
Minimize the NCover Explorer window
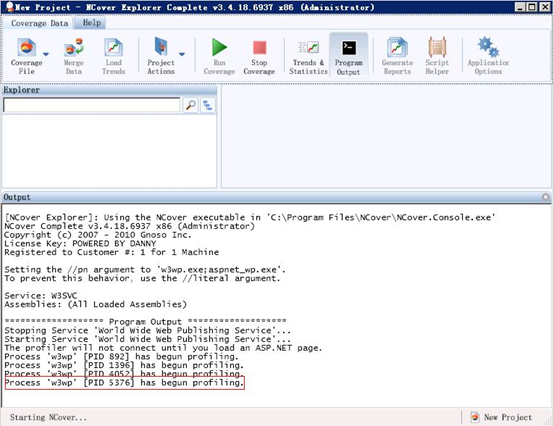[x=519, y=7]
